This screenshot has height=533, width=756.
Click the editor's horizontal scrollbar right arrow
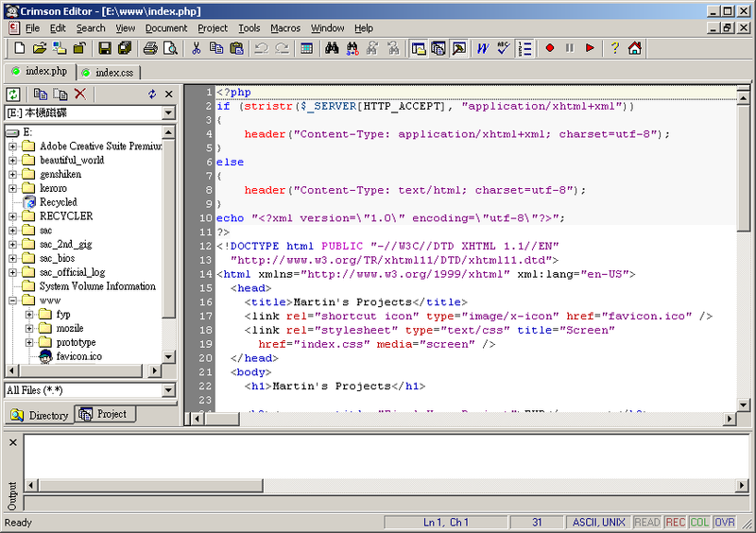click(730, 419)
